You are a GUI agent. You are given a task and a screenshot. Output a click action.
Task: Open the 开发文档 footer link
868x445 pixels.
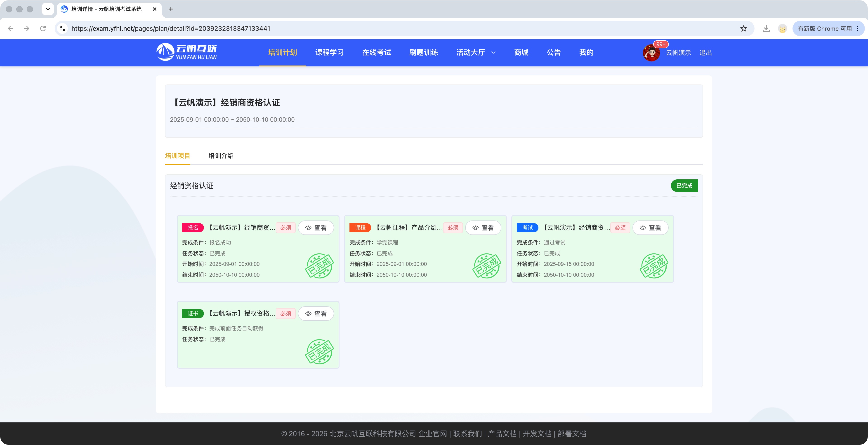[537, 433]
